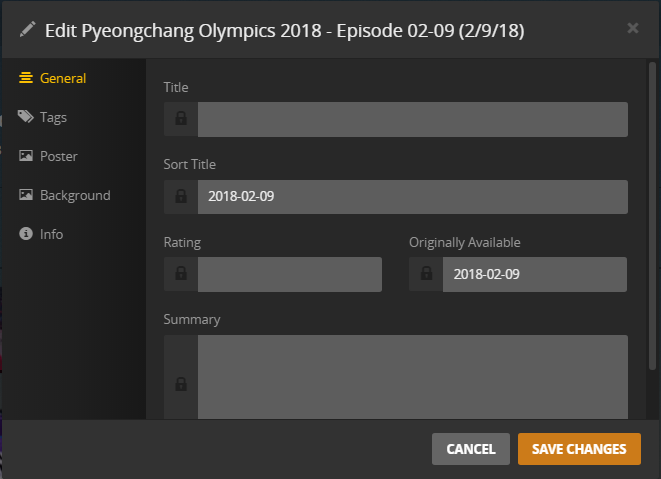Click the Background image icon
Image resolution: width=661 pixels, height=479 pixels.
coord(26,195)
